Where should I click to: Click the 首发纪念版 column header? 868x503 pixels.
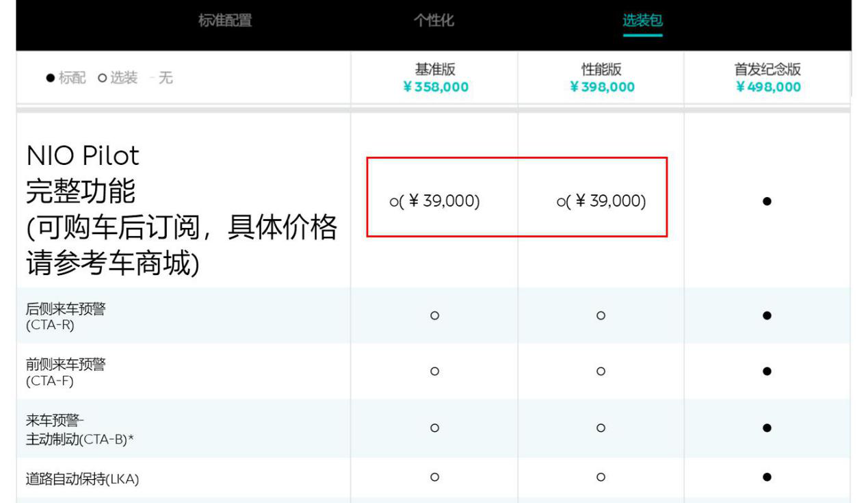(767, 69)
